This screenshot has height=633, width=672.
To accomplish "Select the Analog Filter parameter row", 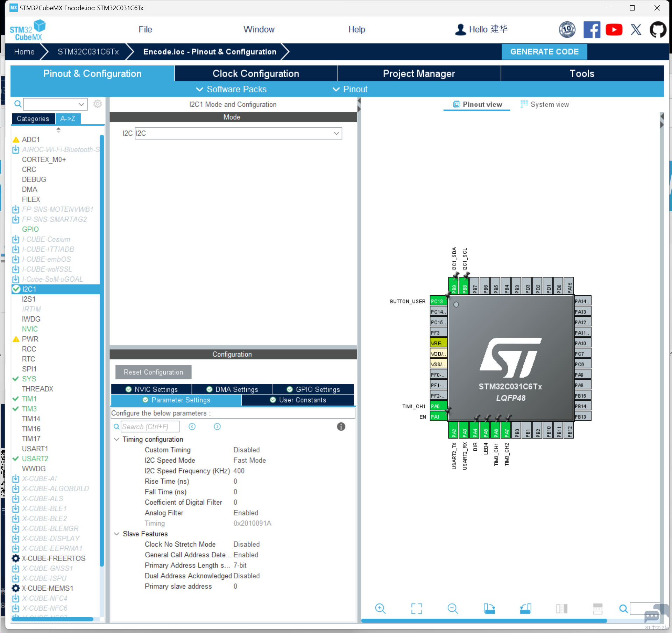I will pos(233,513).
